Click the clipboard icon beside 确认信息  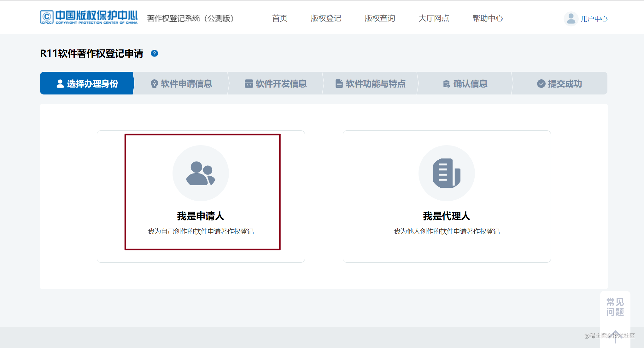pyautogui.click(x=447, y=83)
